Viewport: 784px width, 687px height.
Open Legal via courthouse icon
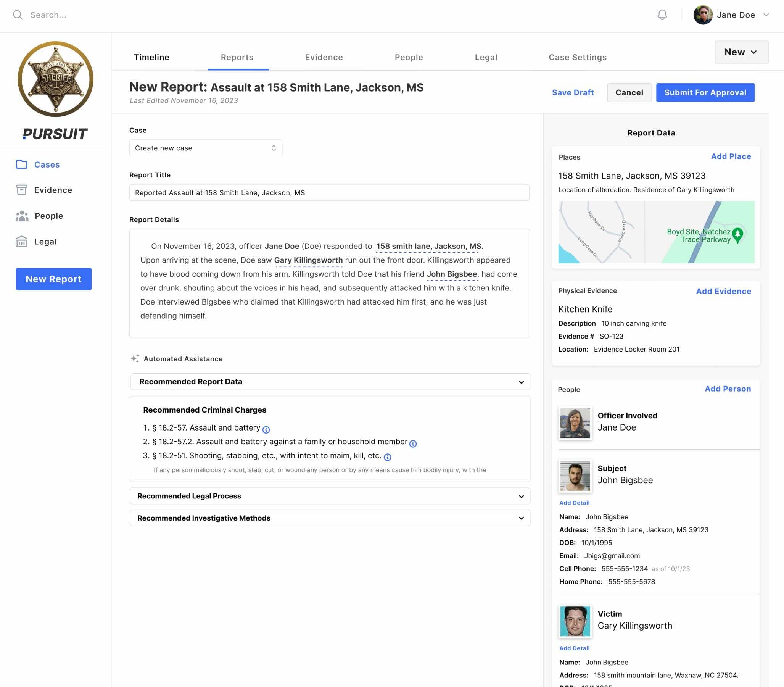(22, 242)
